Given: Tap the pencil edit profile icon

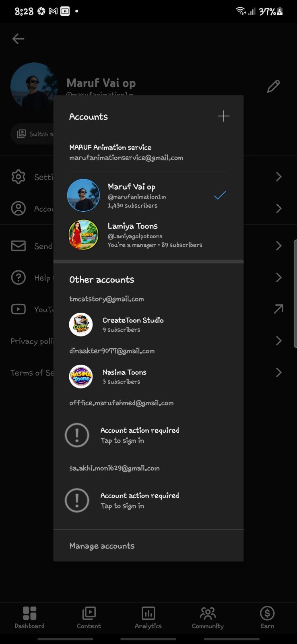Looking at the screenshot, I should point(273,86).
